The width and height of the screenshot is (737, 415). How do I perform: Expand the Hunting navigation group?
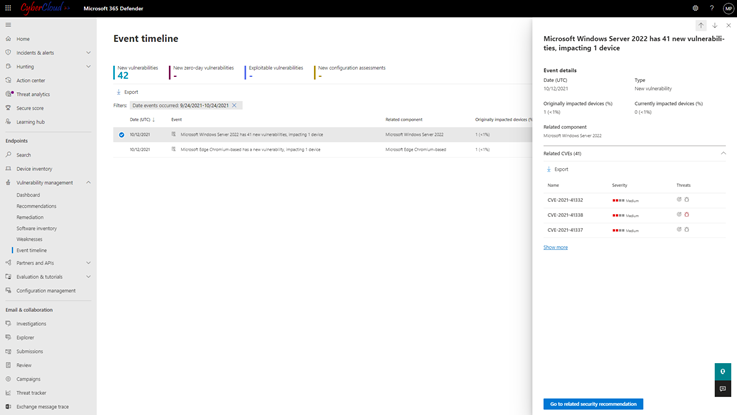[88, 67]
